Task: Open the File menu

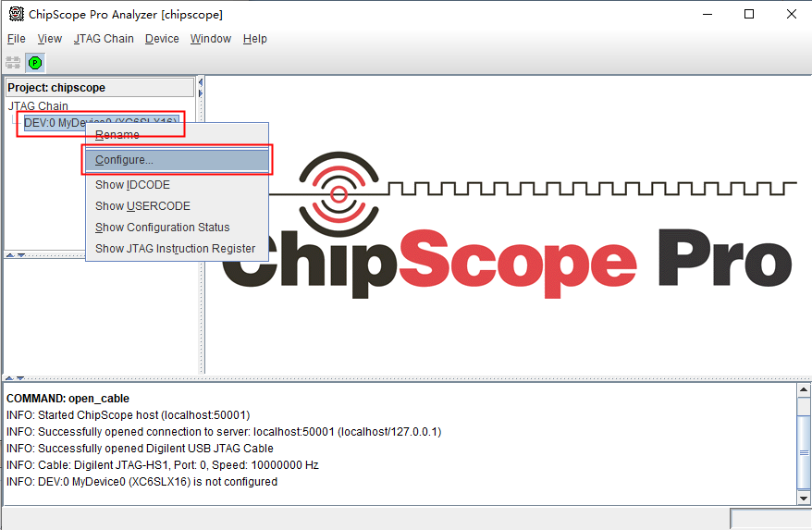Action: 16,39
